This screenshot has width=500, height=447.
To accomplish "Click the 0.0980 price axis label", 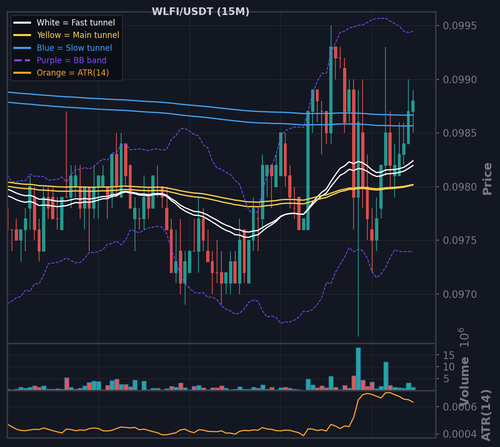I will click(x=460, y=187).
